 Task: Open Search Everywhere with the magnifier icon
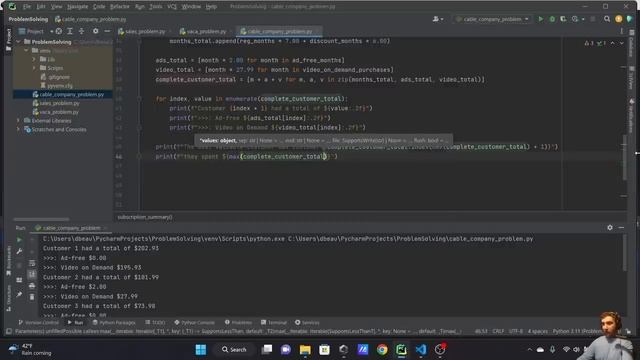[607, 19]
